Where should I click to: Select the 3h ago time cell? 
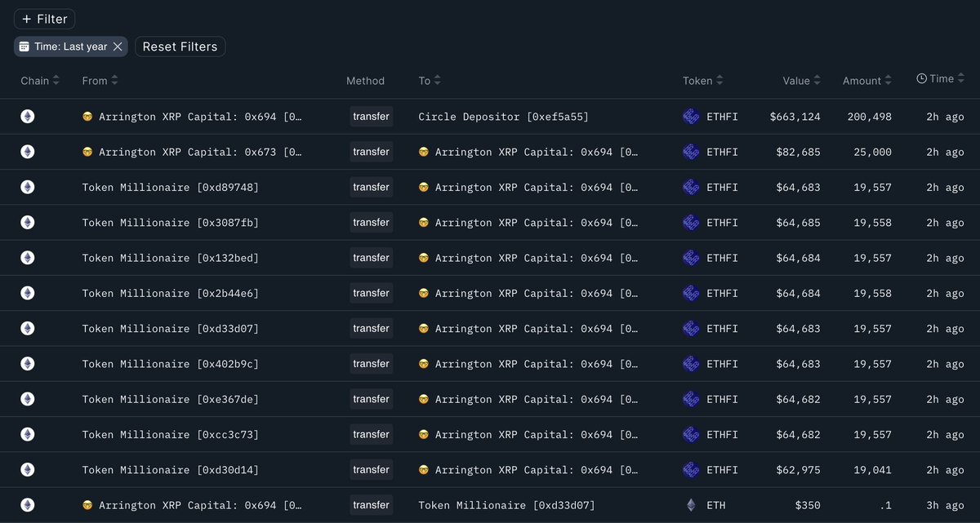coord(945,505)
